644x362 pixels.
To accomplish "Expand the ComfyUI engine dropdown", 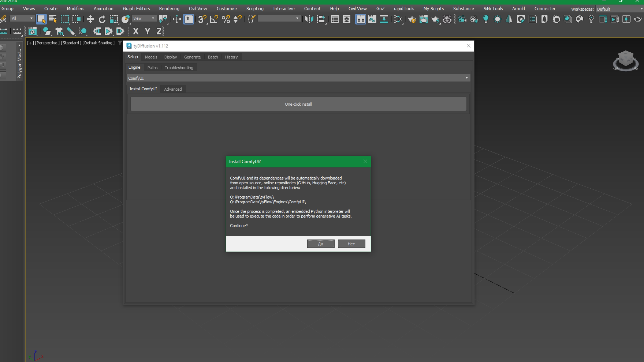I will point(298,78).
